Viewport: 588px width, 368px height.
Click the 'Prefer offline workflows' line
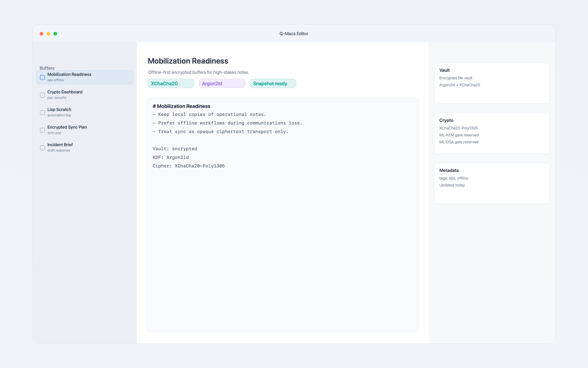(227, 123)
